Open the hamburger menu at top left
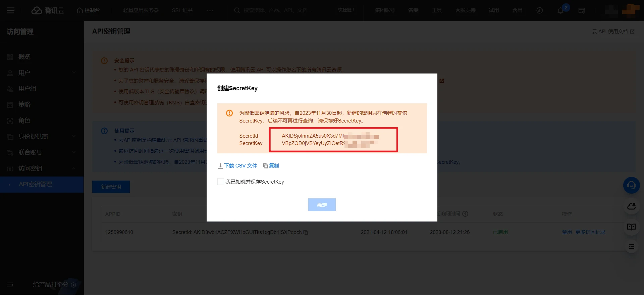The height and width of the screenshot is (295, 644). pos(10,10)
